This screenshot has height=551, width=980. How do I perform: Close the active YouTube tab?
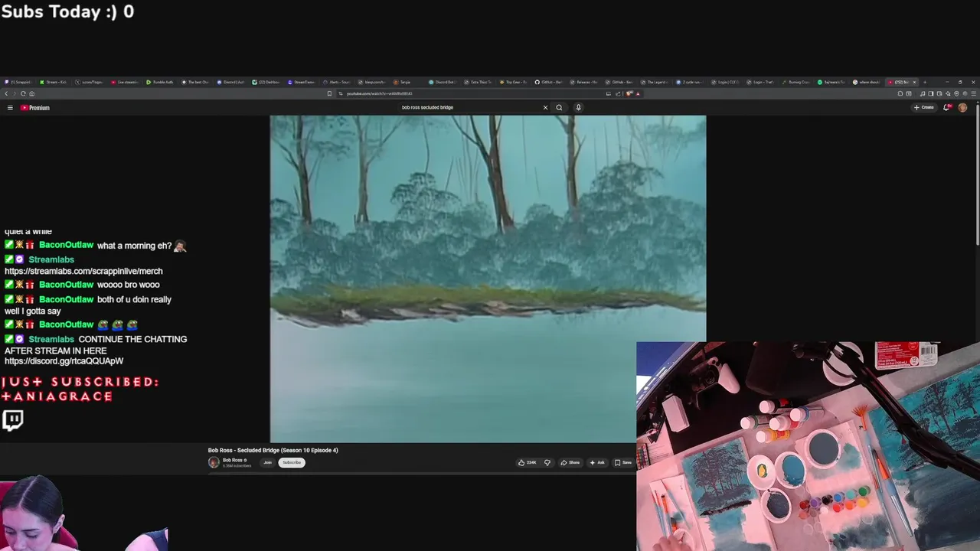click(x=914, y=82)
